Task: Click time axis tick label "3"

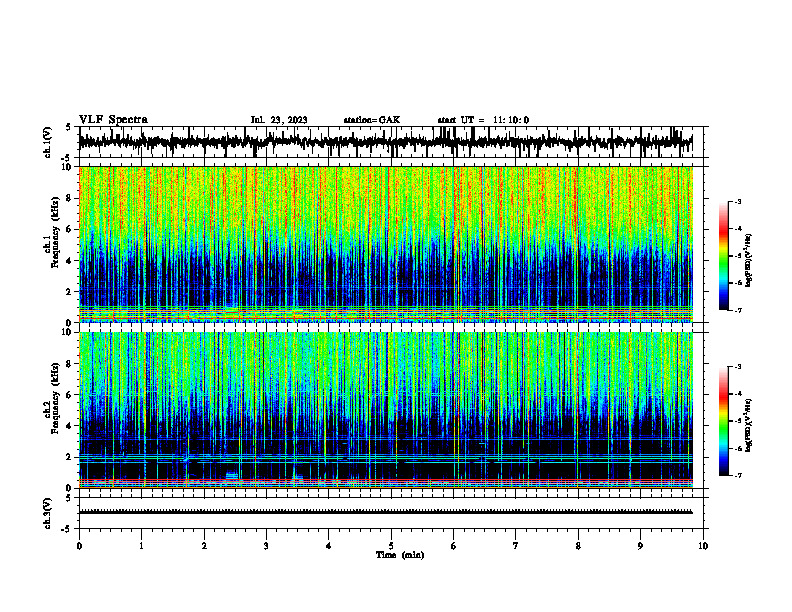Action: tap(266, 546)
